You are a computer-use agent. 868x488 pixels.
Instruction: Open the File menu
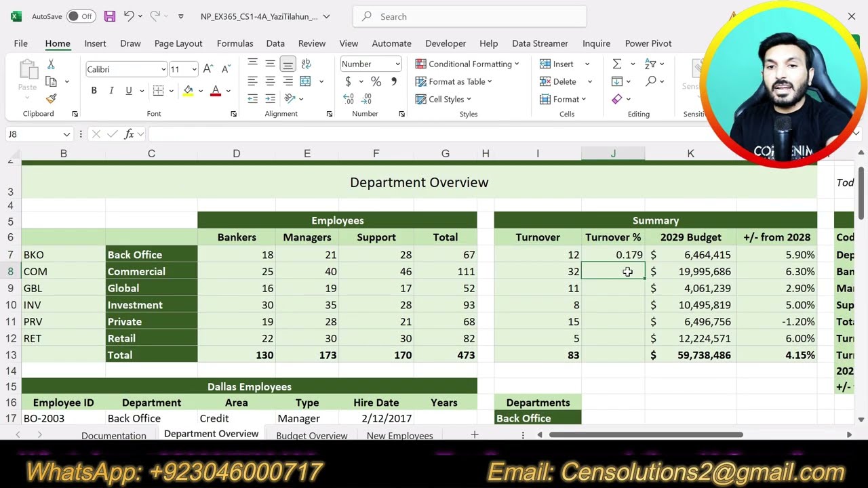tap(21, 43)
